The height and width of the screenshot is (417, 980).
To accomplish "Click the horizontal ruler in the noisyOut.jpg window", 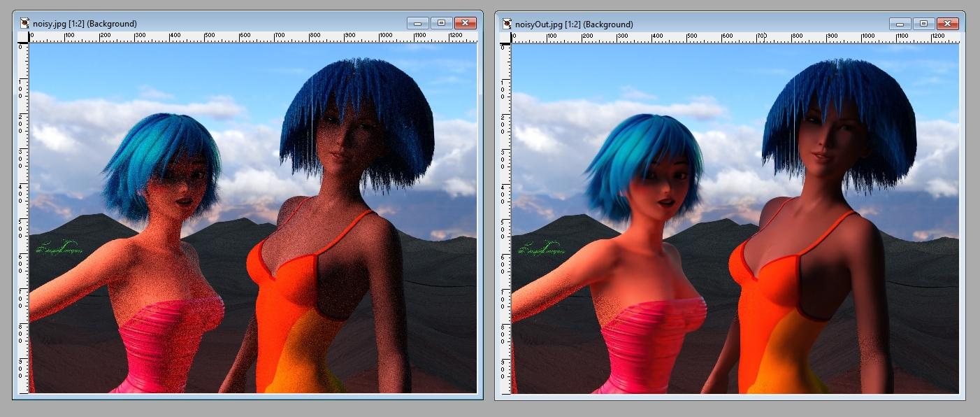I will pos(735,37).
